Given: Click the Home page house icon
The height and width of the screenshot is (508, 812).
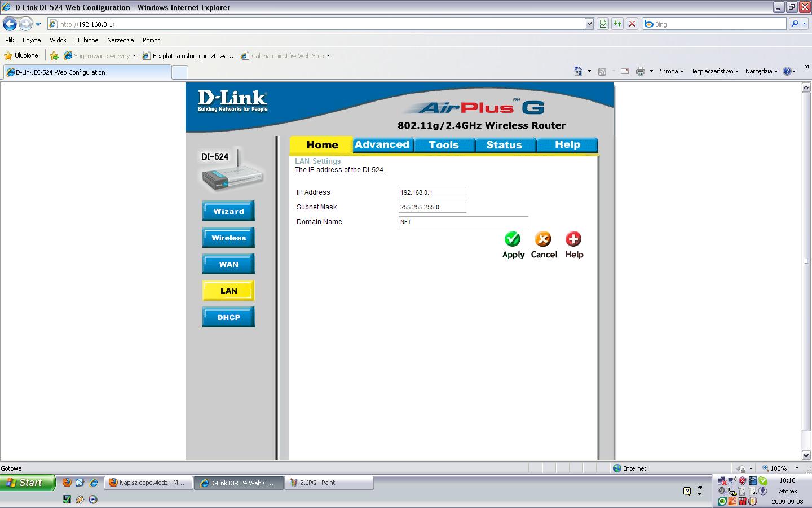Looking at the screenshot, I should [x=578, y=71].
